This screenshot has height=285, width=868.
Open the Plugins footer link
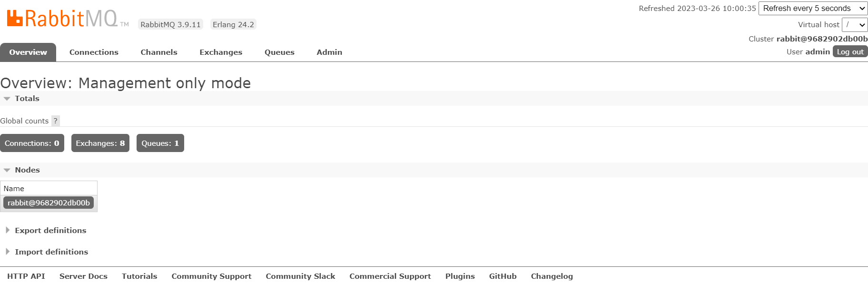tap(460, 276)
